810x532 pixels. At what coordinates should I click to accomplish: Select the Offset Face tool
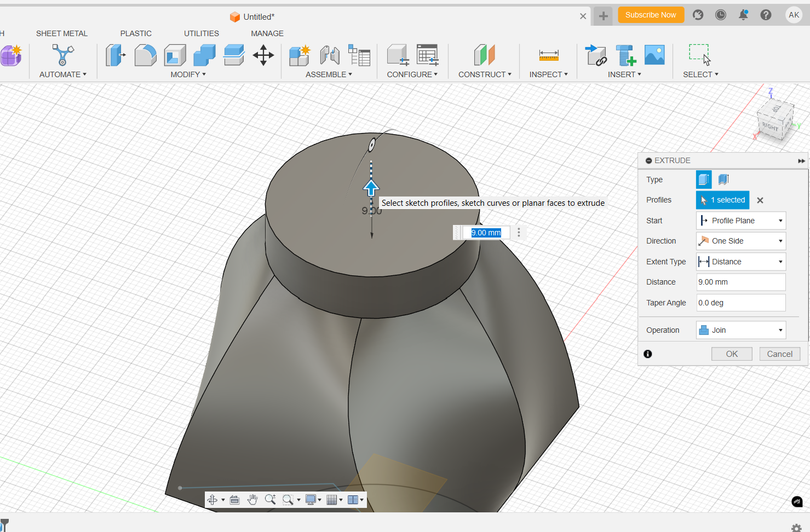click(234, 55)
